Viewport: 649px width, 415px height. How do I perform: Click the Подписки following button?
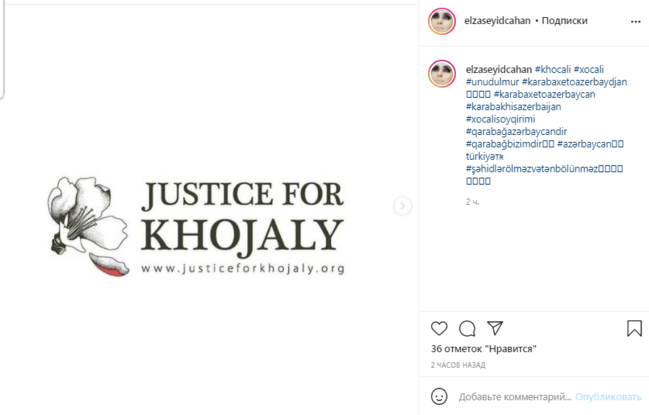[x=565, y=21]
